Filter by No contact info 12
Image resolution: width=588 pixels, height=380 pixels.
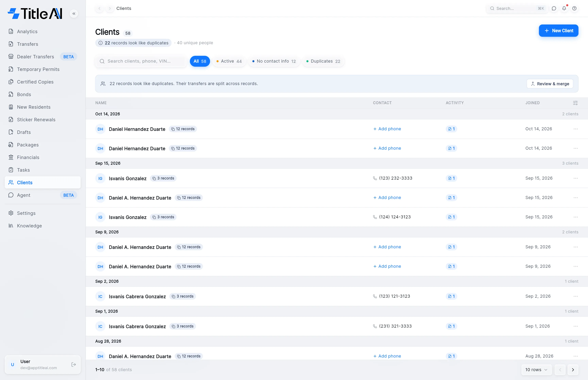click(274, 61)
